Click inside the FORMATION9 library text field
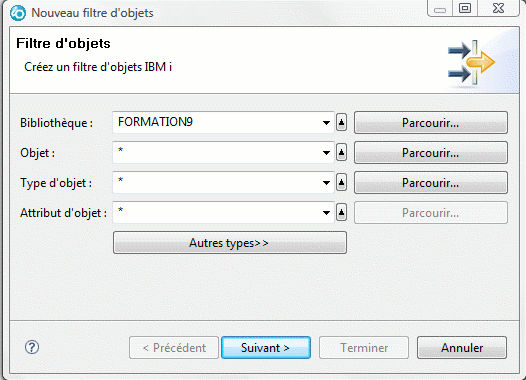 click(x=216, y=122)
